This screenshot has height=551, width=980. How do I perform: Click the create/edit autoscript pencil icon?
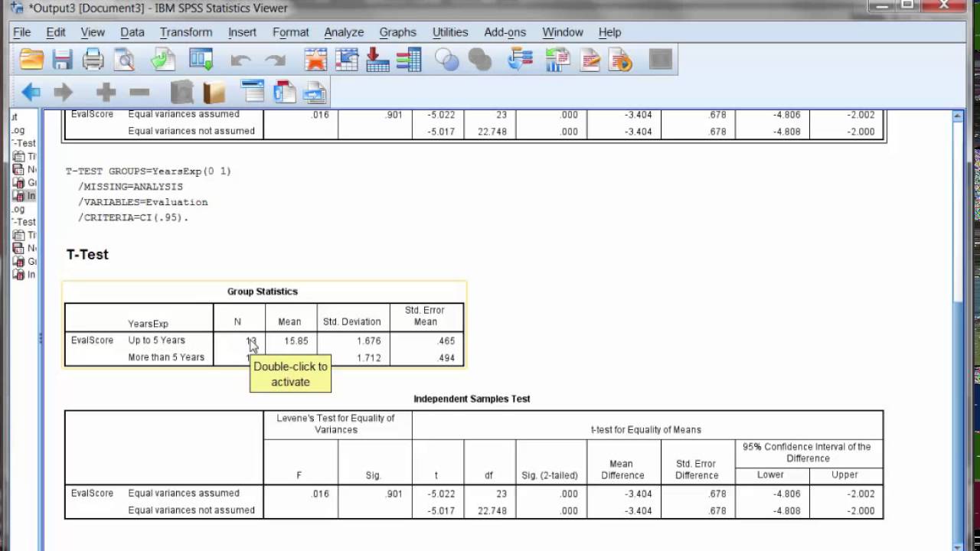point(590,60)
